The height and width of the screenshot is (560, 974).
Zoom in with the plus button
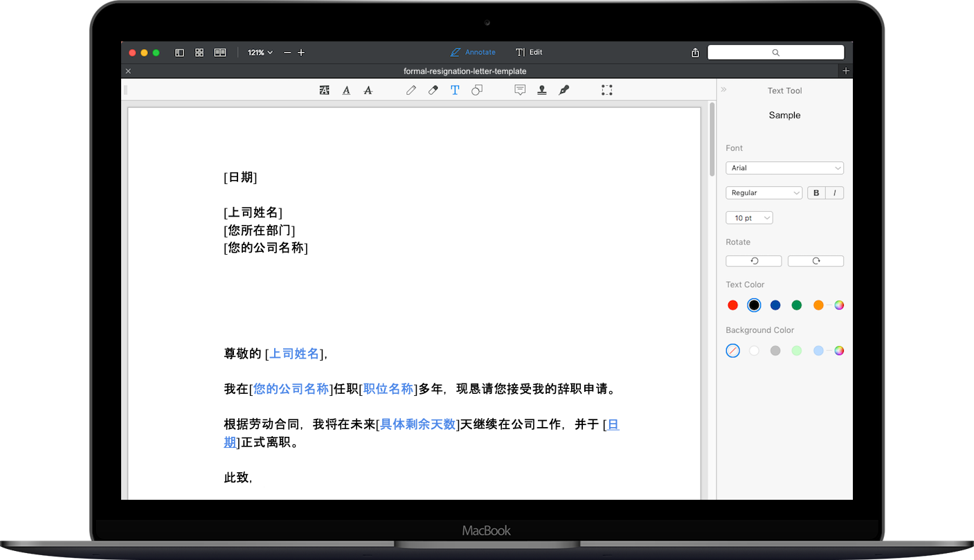coord(301,53)
